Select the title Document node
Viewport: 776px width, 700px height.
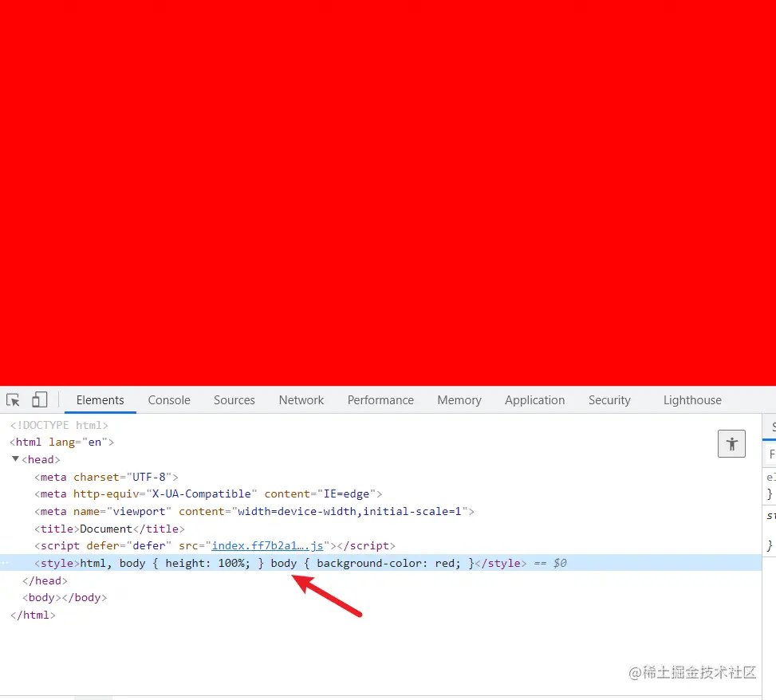coord(109,529)
